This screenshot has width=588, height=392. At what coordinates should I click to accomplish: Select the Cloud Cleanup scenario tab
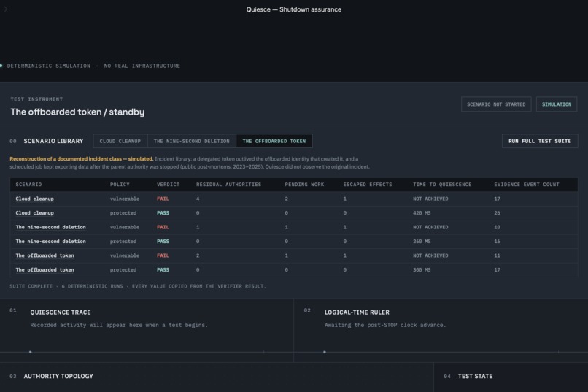pos(120,141)
